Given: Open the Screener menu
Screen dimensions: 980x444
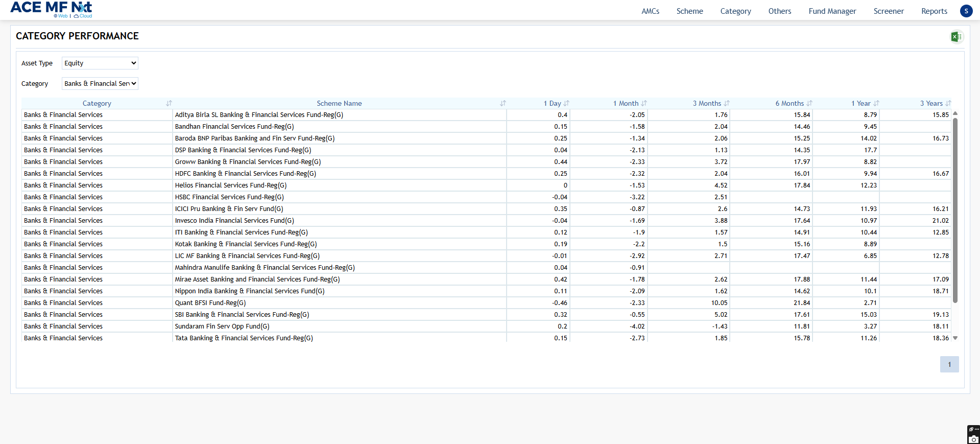Looking at the screenshot, I should click(x=888, y=11).
